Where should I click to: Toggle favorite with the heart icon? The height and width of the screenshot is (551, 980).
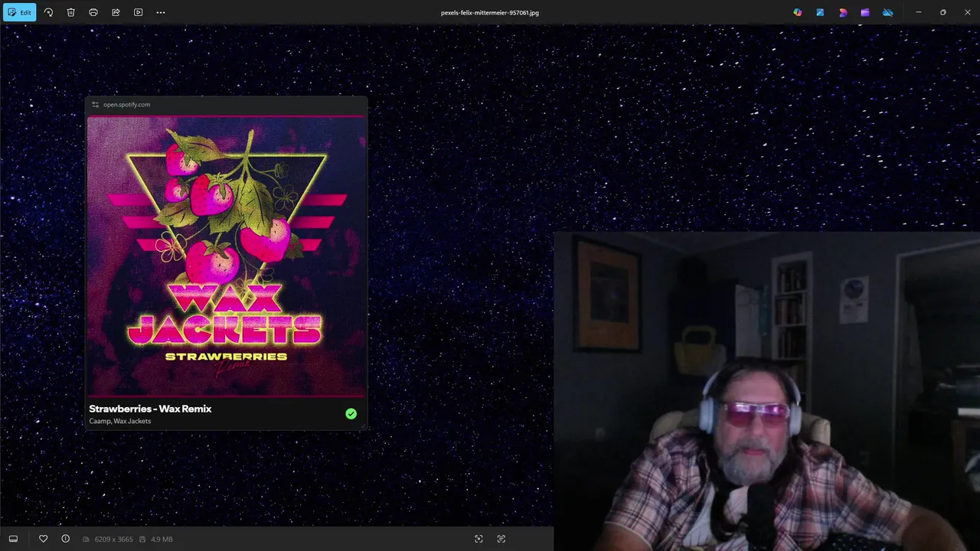point(43,539)
